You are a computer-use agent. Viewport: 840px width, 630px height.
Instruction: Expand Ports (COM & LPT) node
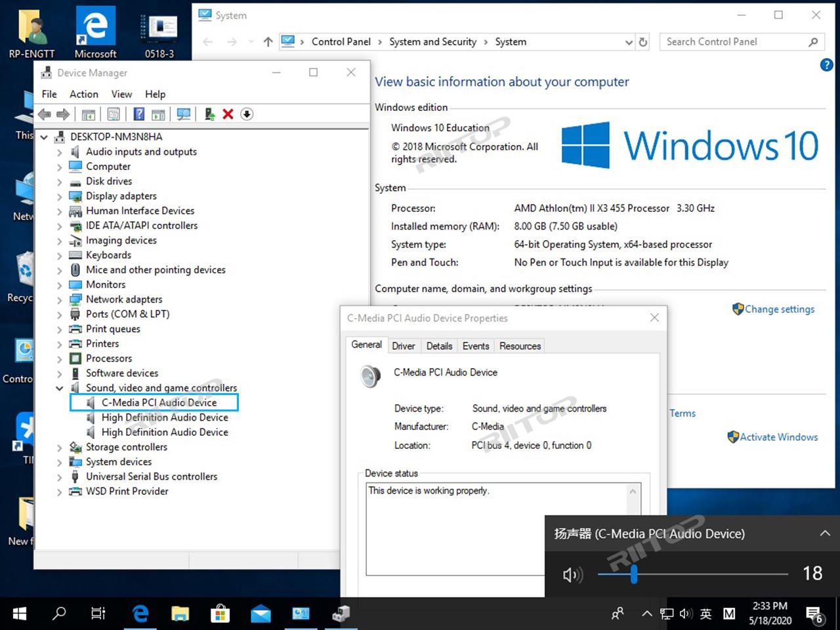60,314
